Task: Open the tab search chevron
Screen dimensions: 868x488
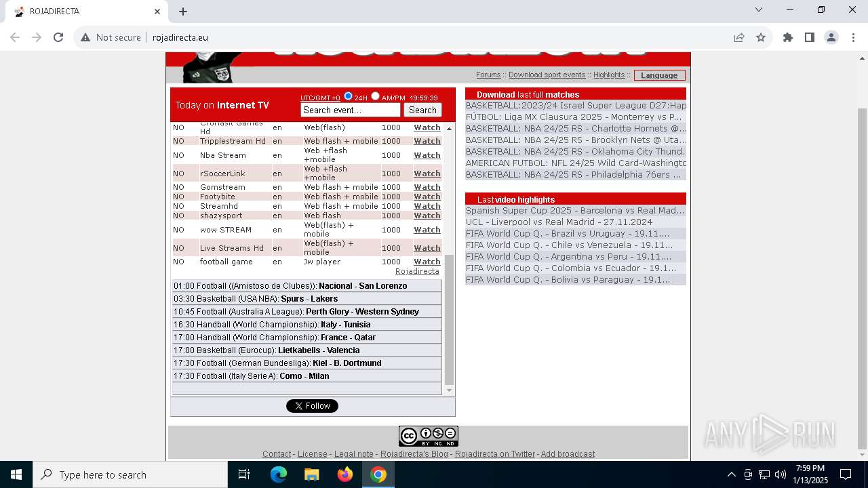Action: tap(759, 9)
